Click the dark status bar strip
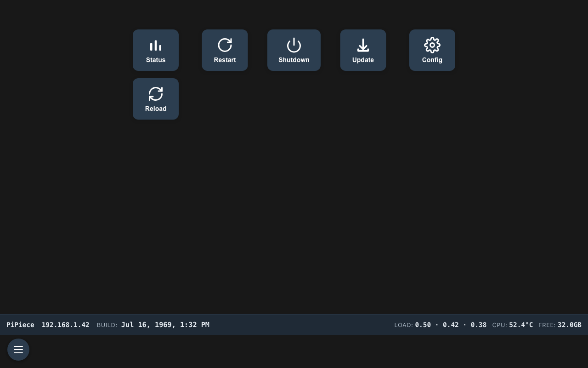Viewport: 588px width, 368px height. 294,324
